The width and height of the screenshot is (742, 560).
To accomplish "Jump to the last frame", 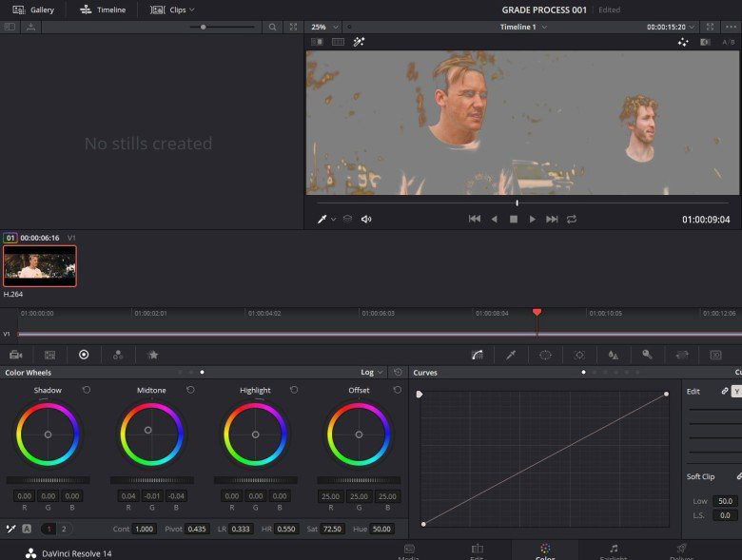I will click(x=552, y=219).
